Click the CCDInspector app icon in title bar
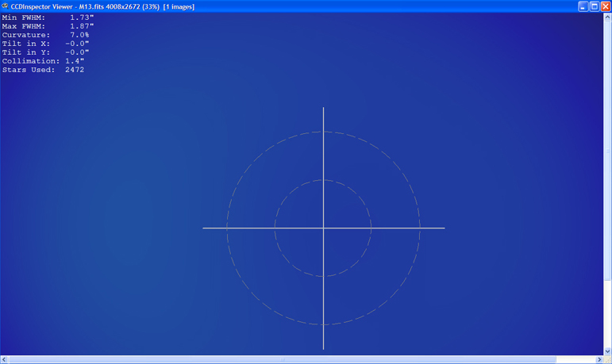This screenshot has height=364, width=612. pos(5,6)
